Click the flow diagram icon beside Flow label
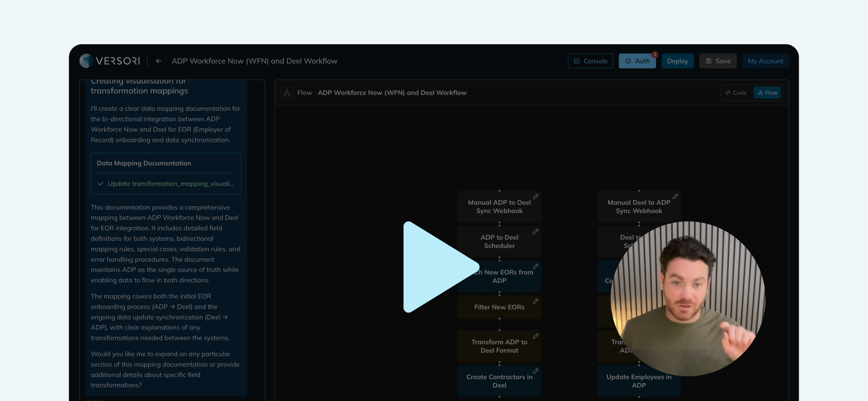Screen dimensions: 868x401 [x=287, y=93]
